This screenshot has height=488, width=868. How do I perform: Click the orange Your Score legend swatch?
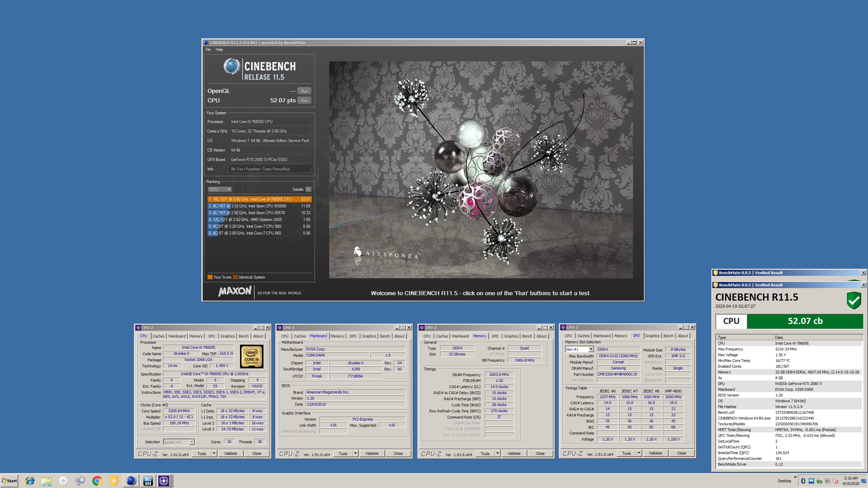coord(210,277)
